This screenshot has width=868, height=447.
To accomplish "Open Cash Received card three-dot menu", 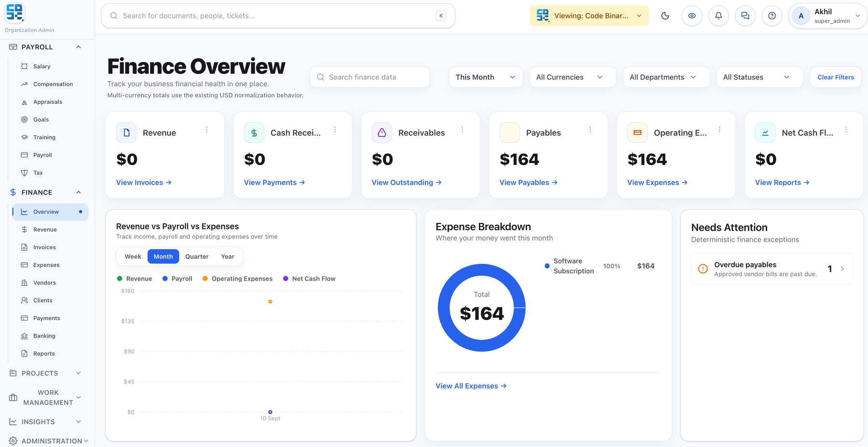I will click(335, 130).
